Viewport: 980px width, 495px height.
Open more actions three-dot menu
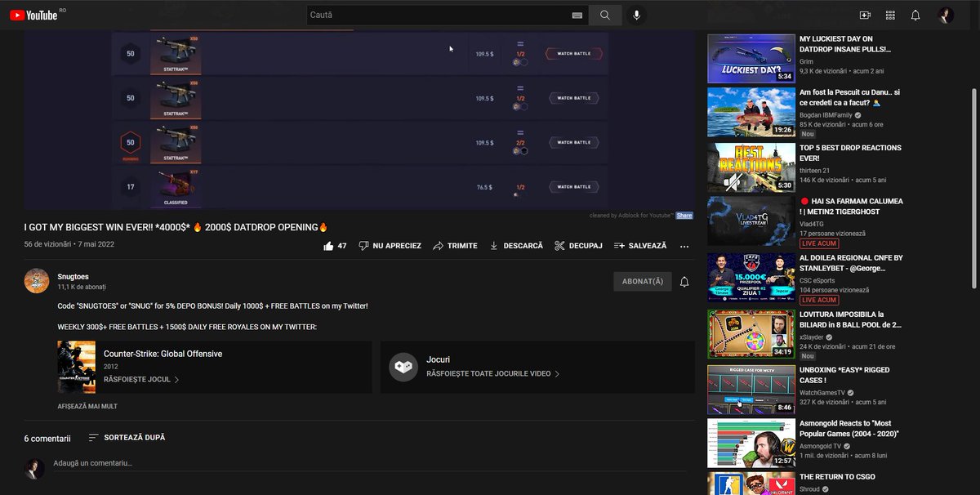tap(684, 246)
